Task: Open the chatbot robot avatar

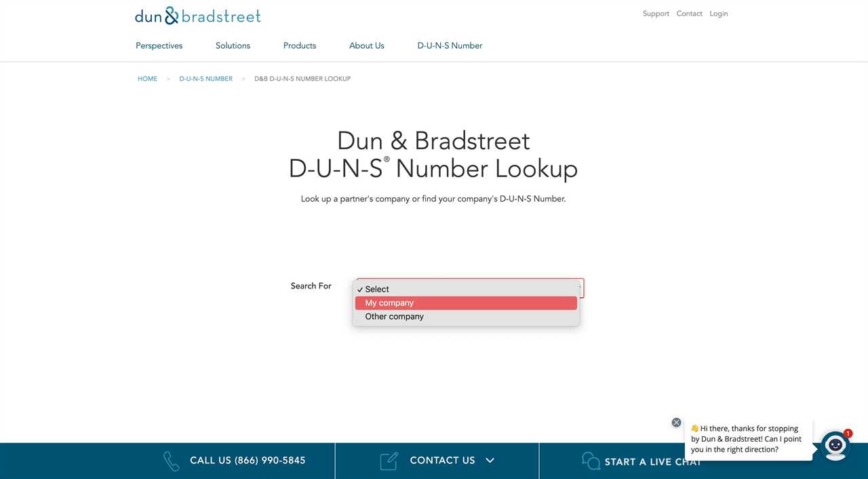Action: (835, 446)
